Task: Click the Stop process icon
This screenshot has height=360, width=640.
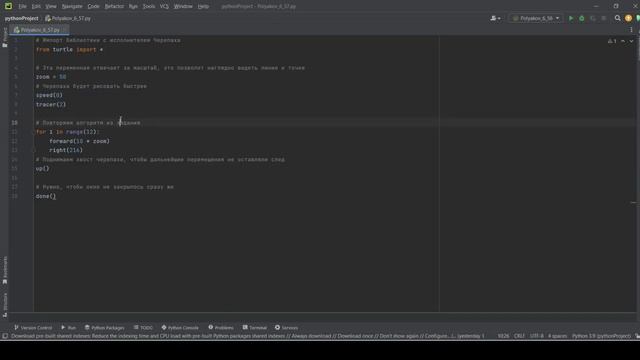Action: click(x=604, y=18)
